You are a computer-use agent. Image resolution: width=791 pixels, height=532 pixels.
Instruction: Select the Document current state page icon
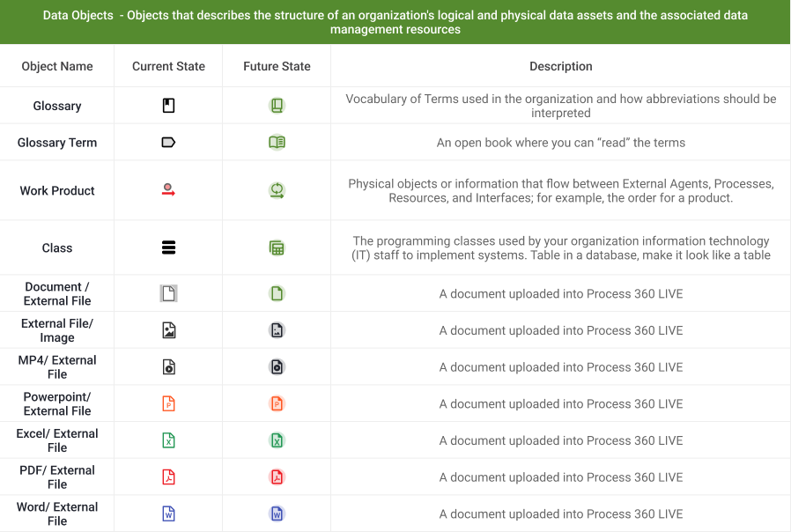coord(168,293)
